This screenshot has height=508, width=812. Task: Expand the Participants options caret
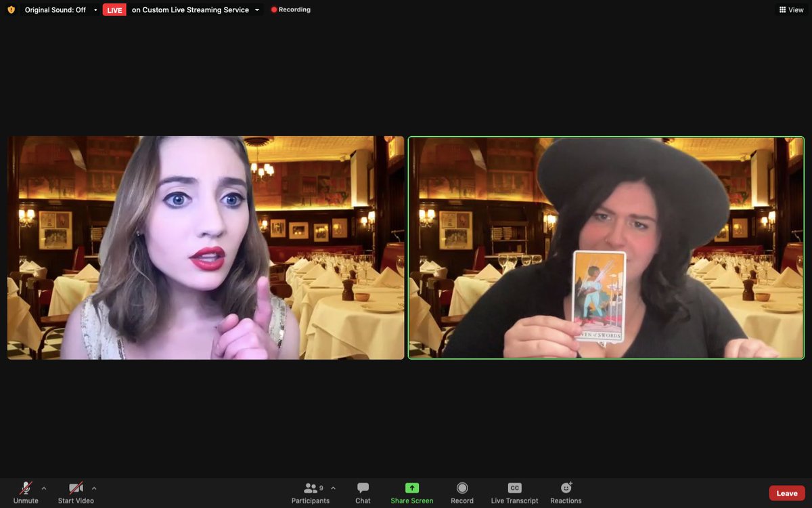tap(333, 488)
